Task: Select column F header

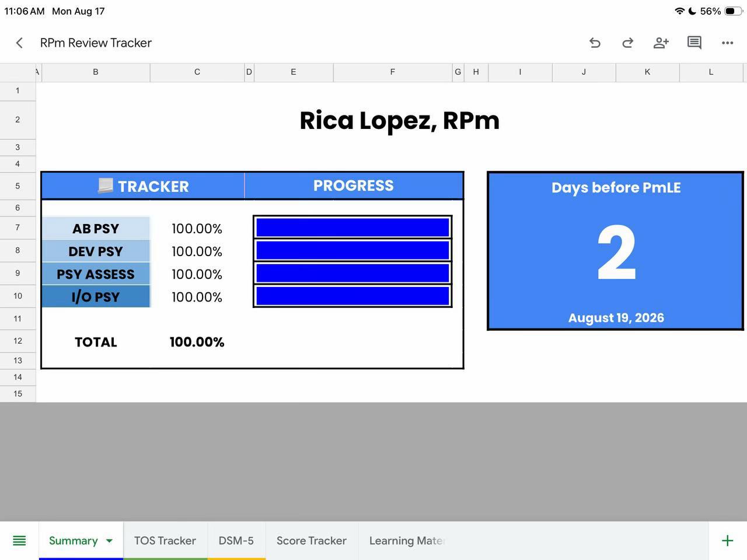Action: [x=393, y=72]
